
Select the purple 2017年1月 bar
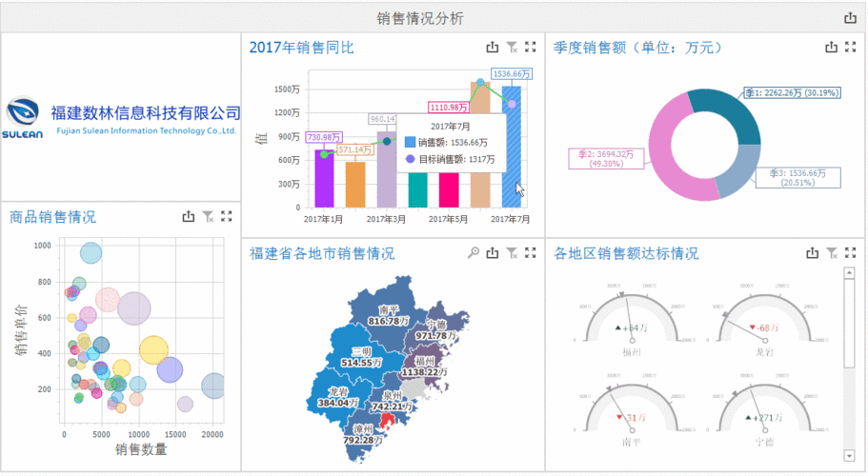tap(324, 178)
